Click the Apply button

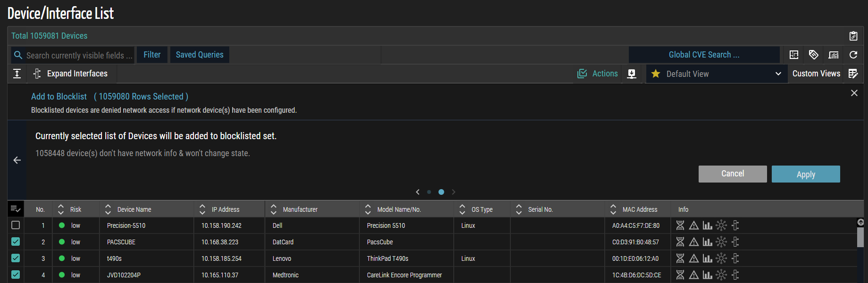point(805,174)
